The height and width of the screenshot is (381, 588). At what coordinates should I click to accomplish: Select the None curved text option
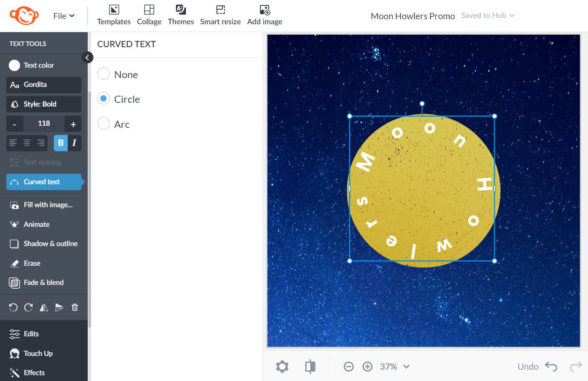pyautogui.click(x=104, y=74)
